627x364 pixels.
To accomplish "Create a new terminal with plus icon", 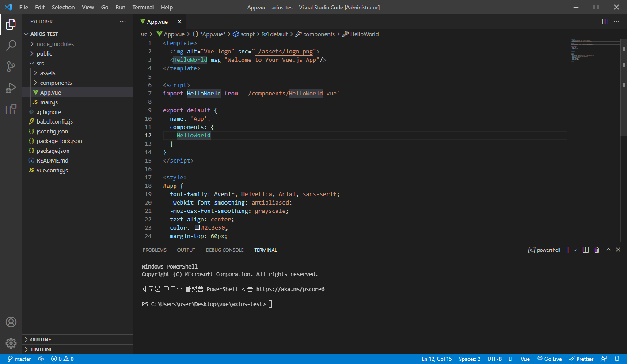I will coord(568,250).
